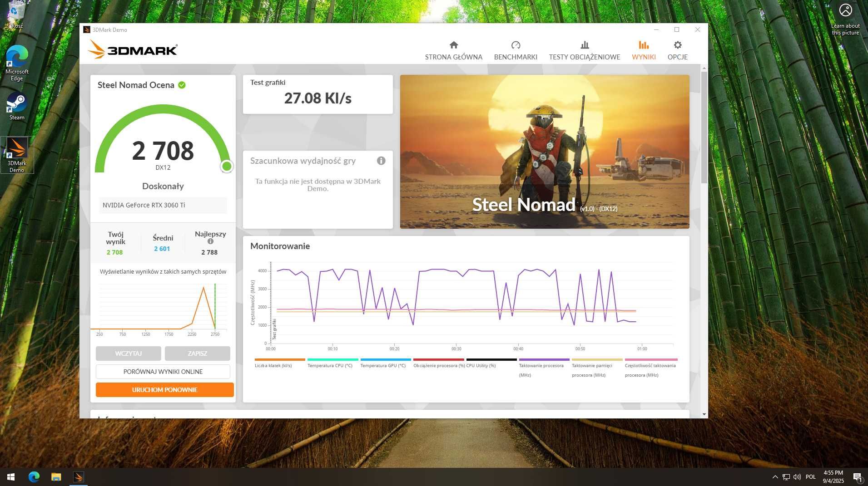Click the Microsoft Edge desktop icon
The image size is (868, 486).
17,63
